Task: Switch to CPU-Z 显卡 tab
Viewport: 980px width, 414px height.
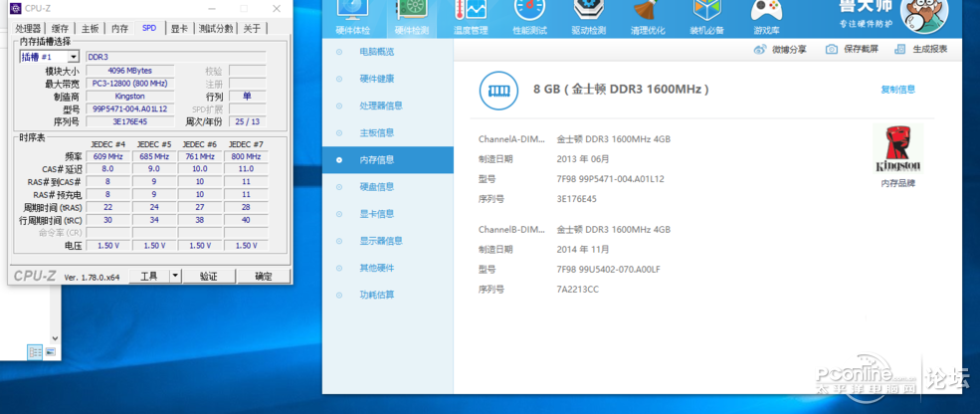Action: click(179, 29)
